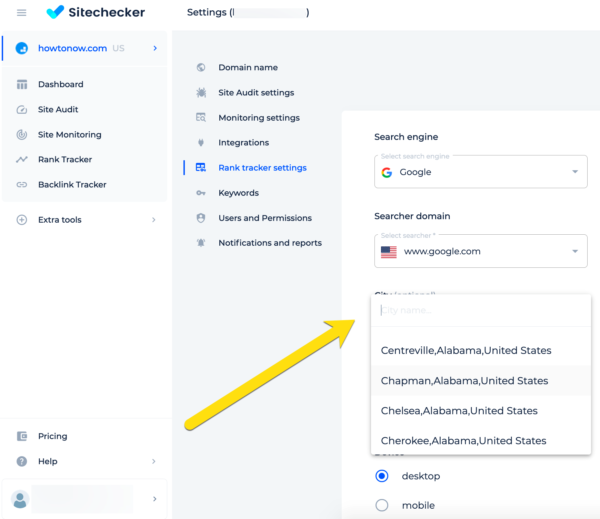Click the Google G logo icon
Screen dimensions: 600x519
(387, 173)
